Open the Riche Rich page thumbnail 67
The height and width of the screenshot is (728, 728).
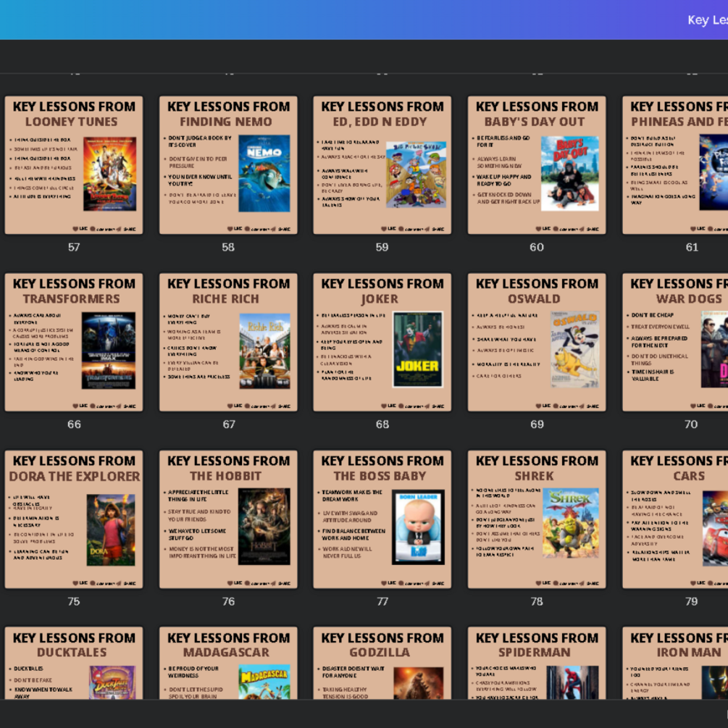(228, 342)
